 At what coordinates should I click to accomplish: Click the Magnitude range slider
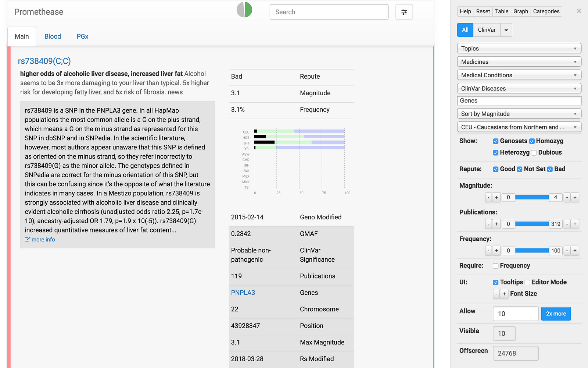click(x=532, y=197)
